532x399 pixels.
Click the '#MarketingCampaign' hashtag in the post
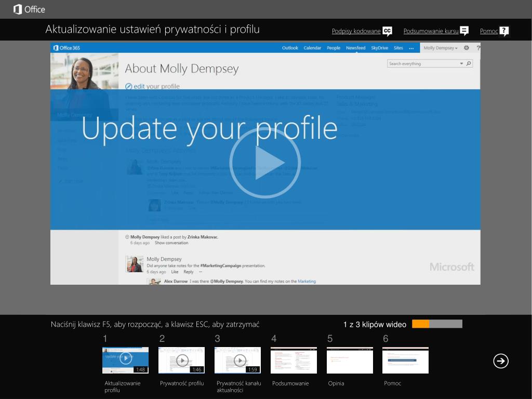[x=220, y=265]
